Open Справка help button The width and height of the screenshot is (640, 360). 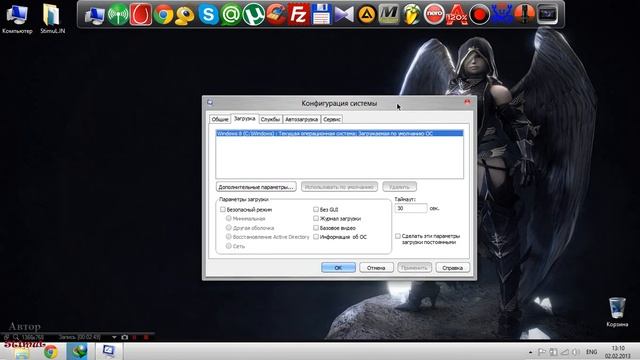click(452, 268)
